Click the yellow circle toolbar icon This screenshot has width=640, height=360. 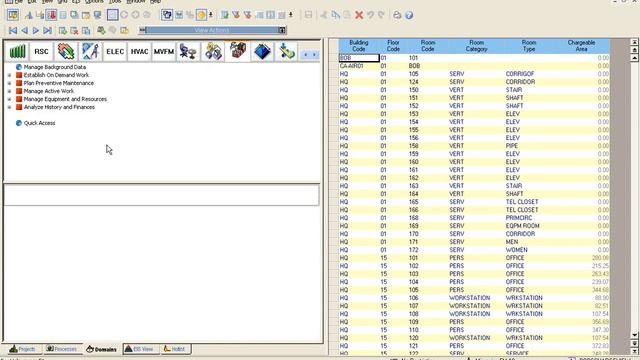(201, 15)
